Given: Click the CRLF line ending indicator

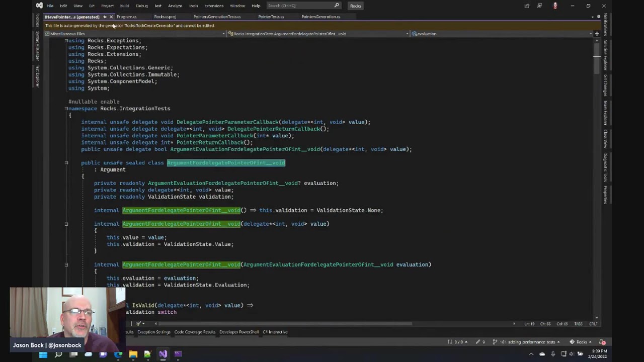Looking at the screenshot, I should tap(593, 324).
